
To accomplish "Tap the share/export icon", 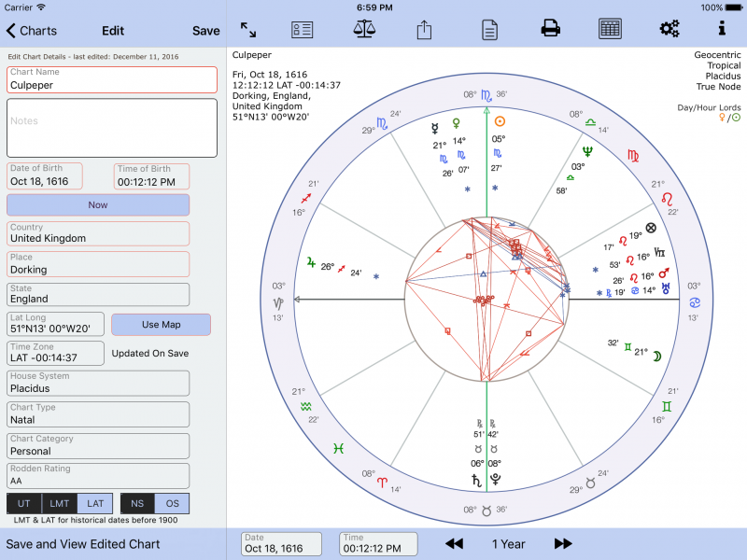I will point(424,29).
